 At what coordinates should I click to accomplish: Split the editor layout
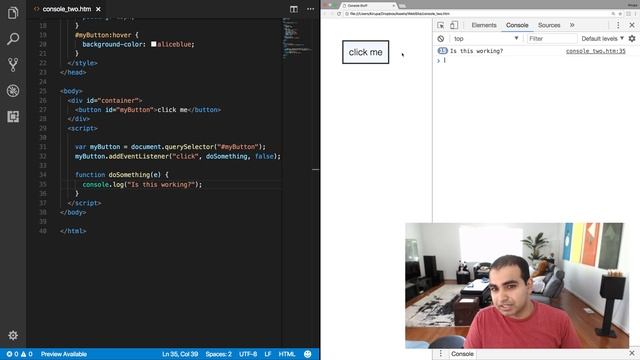pyautogui.click(x=293, y=9)
